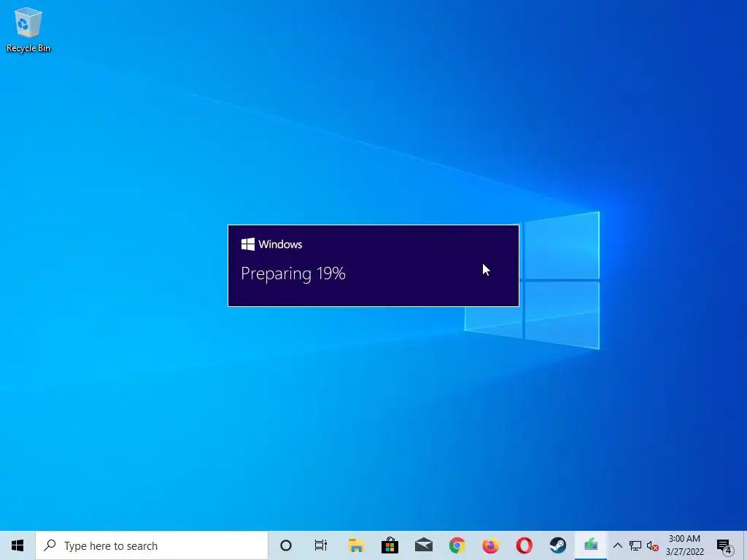This screenshot has width=747, height=560.
Task: Launch Google Chrome from the taskbar
Action: pos(457,545)
